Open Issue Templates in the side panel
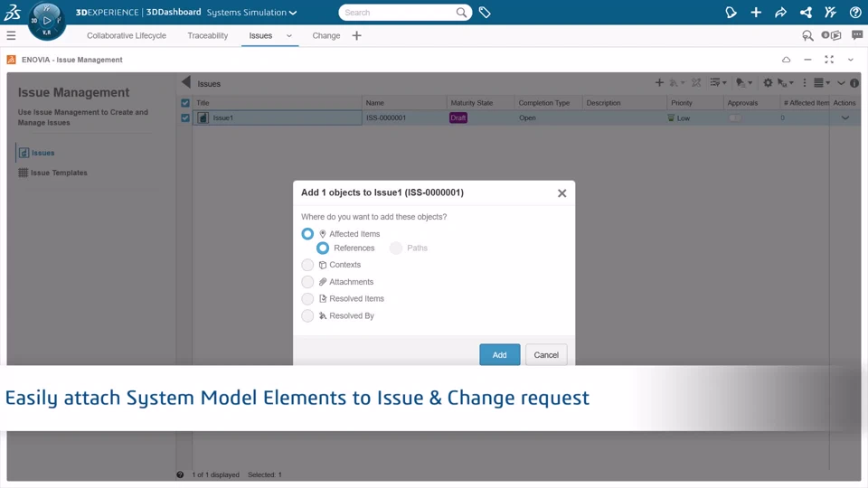868x488 pixels. click(x=53, y=173)
